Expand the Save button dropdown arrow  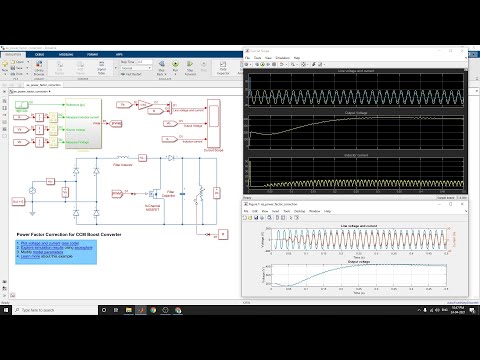coord(28,68)
